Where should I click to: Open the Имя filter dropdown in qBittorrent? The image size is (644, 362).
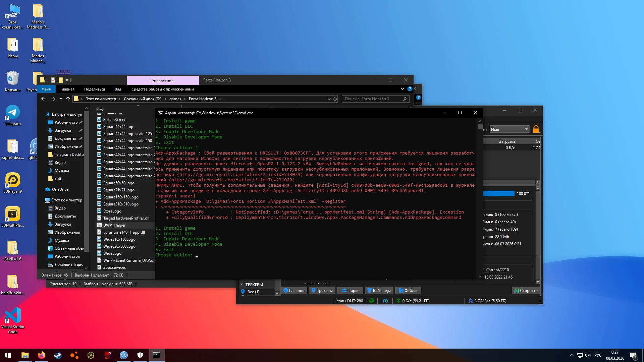(509, 129)
